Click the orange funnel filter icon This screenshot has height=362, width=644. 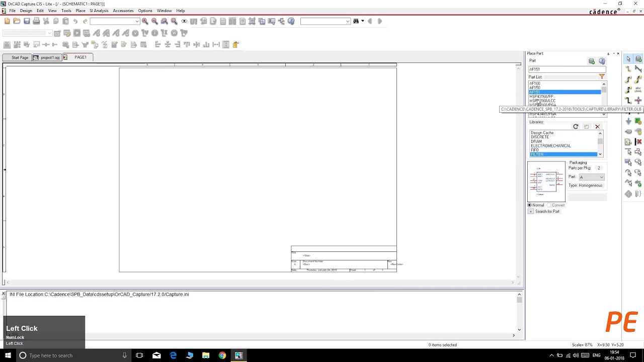point(602,76)
